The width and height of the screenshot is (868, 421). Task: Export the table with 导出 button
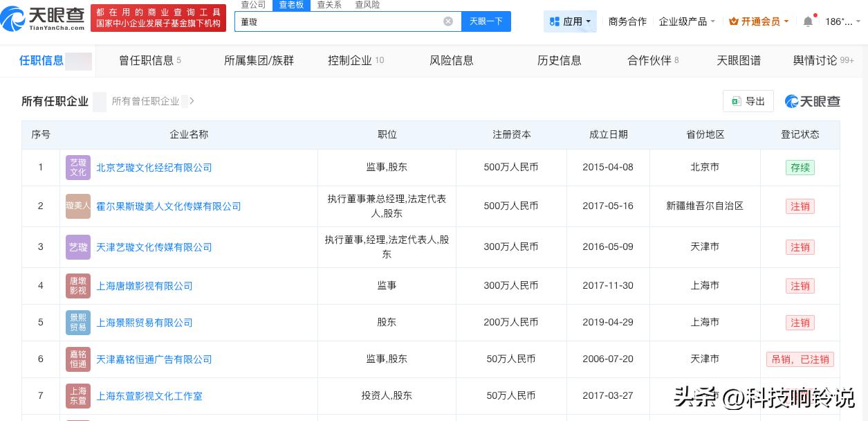748,101
